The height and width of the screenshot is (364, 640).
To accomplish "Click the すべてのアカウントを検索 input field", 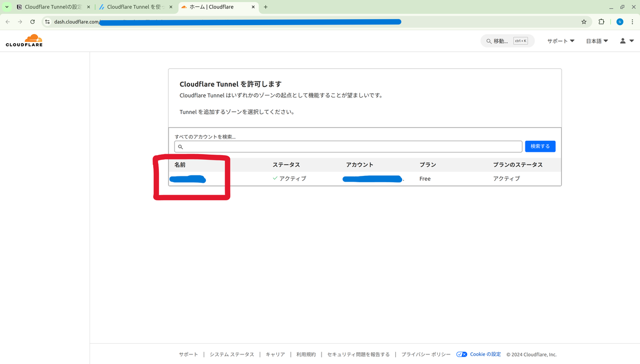I will [x=348, y=147].
